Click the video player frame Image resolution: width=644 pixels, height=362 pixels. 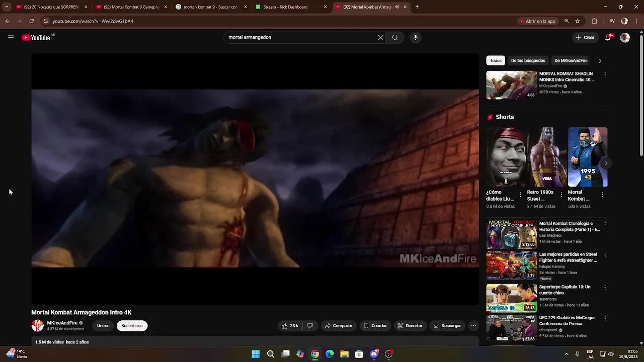point(255,178)
